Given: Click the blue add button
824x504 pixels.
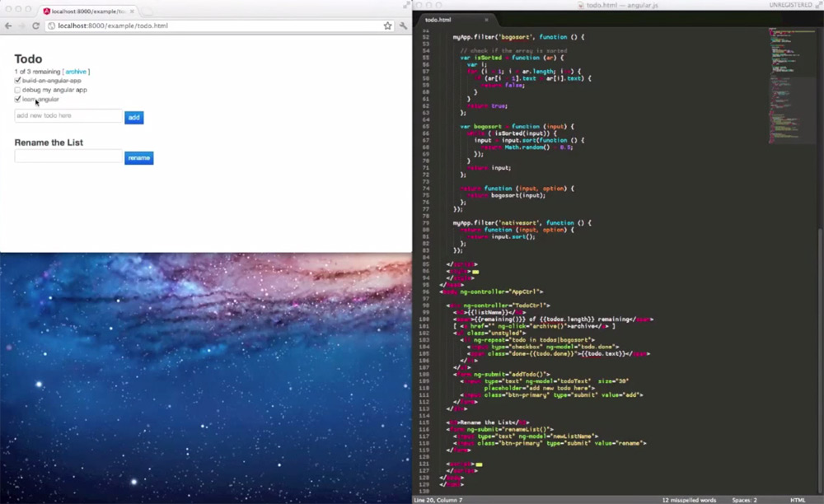Looking at the screenshot, I should click(x=134, y=118).
